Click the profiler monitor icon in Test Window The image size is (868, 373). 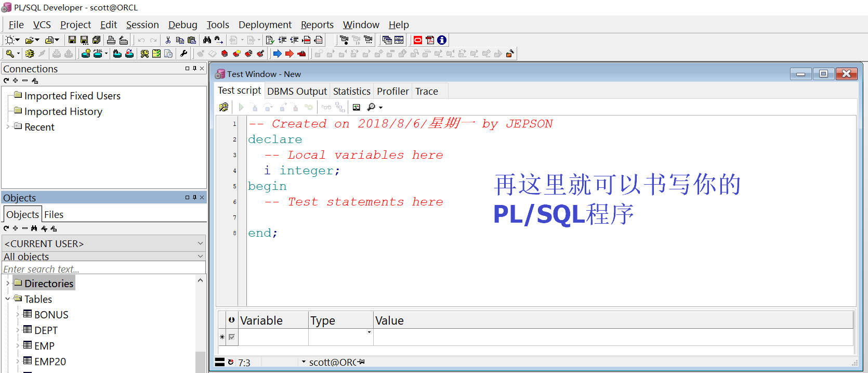[357, 107]
